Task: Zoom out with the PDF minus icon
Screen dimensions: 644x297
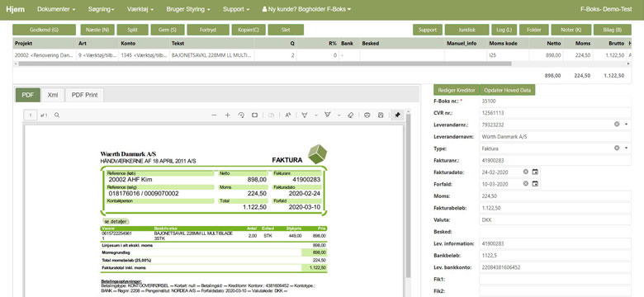Action: (x=214, y=115)
